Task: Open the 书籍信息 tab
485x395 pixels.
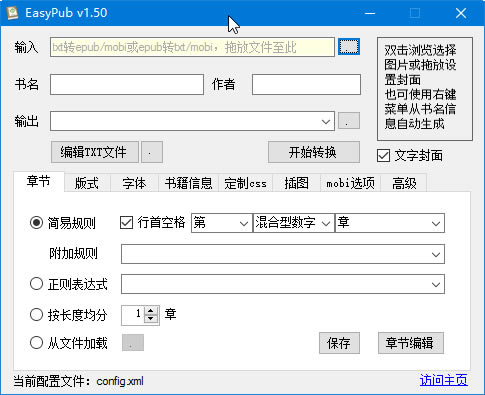Action: (188, 183)
